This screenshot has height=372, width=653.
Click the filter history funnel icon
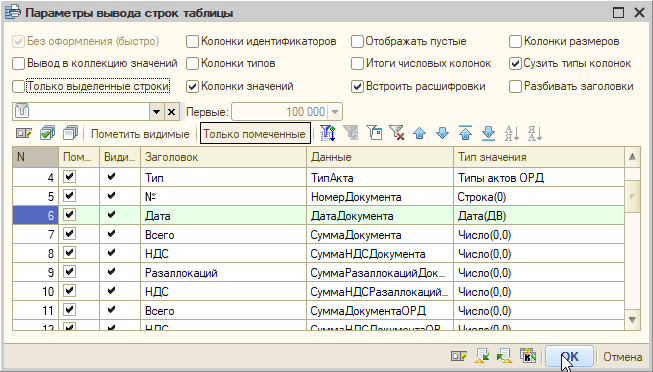[x=374, y=134]
